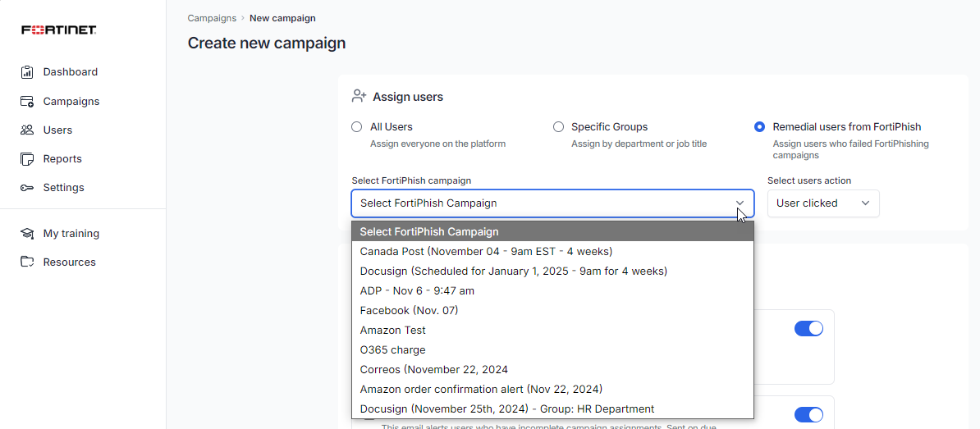
Task: Choose Facebook (Nov. 07) campaign
Action: click(552, 310)
